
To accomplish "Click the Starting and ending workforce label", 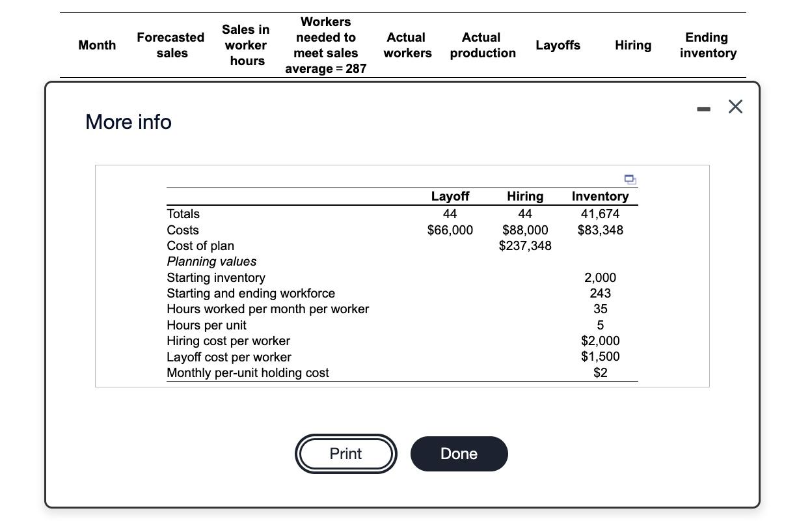I will click(x=251, y=293).
